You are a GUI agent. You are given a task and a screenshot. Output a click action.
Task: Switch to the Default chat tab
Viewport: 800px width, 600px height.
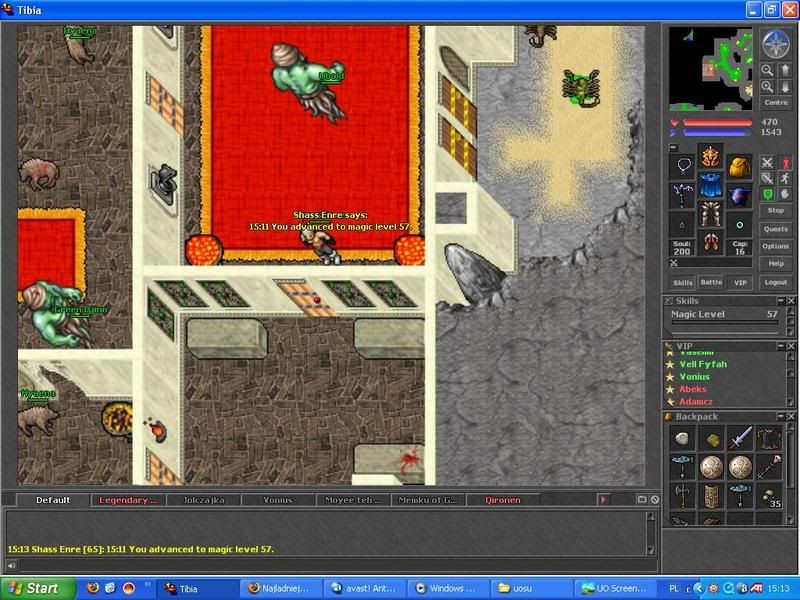[x=53, y=500]
